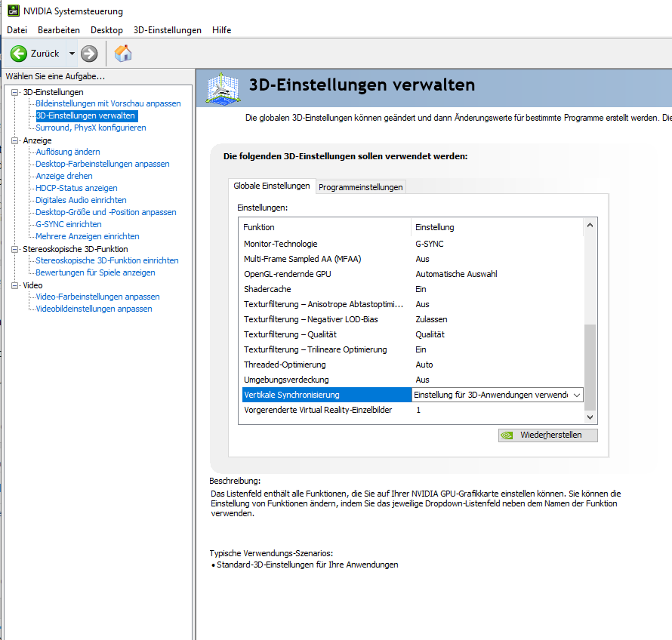The width and height of the screenshot is (672, 640).
Task: Open Stereoskopische 3D-Funktion einrichten
Action: (107, 260)
